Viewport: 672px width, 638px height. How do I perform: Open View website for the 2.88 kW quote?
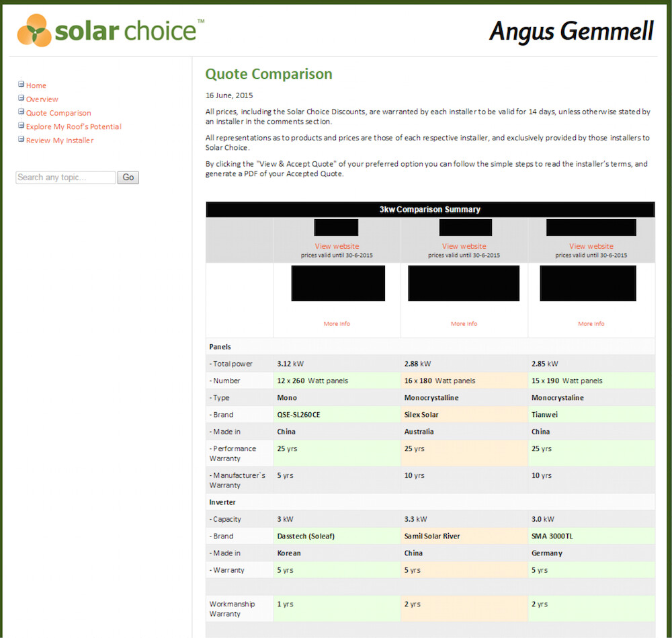tap(464, 246)
